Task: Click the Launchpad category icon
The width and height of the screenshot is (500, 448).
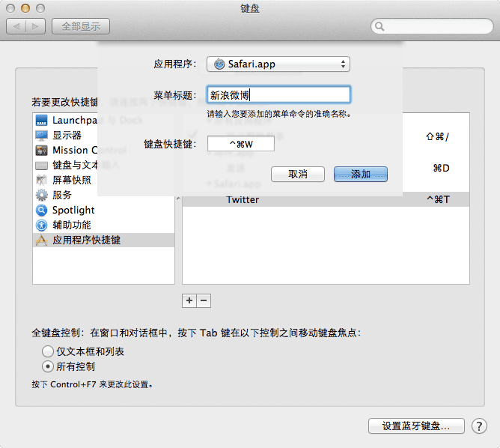Action: [x=41, y=121]
